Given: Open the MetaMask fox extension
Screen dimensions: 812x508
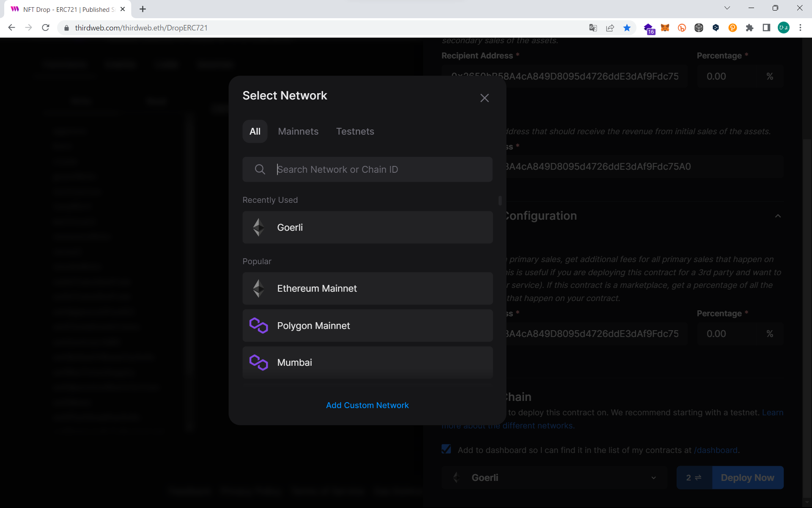Looking at the screenshot, I should point(665,28).
